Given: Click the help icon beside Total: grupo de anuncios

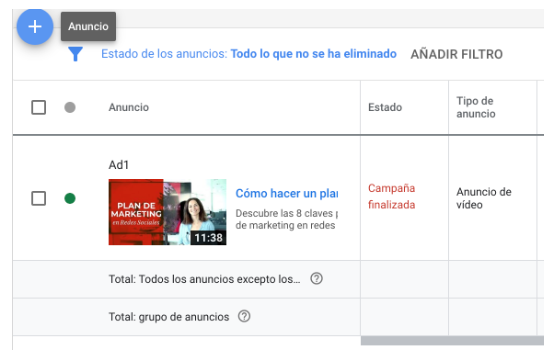Looking at the screenshot, I should [x=244, y=316].
